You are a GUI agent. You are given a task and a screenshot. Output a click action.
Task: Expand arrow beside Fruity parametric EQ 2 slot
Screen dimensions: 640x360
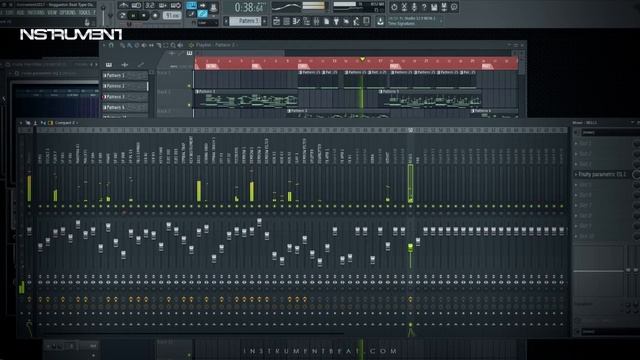(576, 174)
